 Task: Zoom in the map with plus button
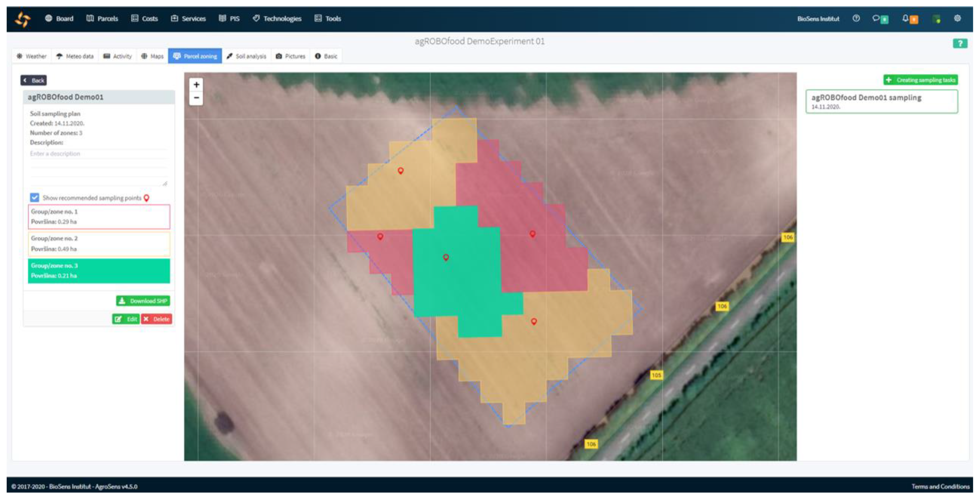pyautogui.click(x=196, y=84)
